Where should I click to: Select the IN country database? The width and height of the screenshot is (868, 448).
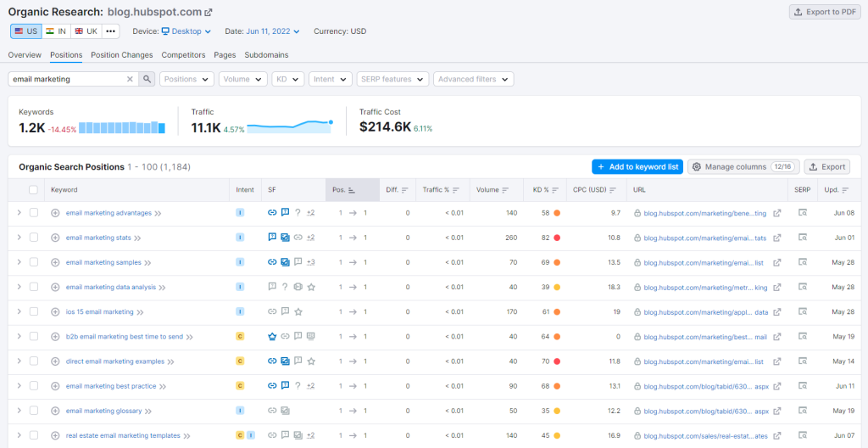[56, 31]
